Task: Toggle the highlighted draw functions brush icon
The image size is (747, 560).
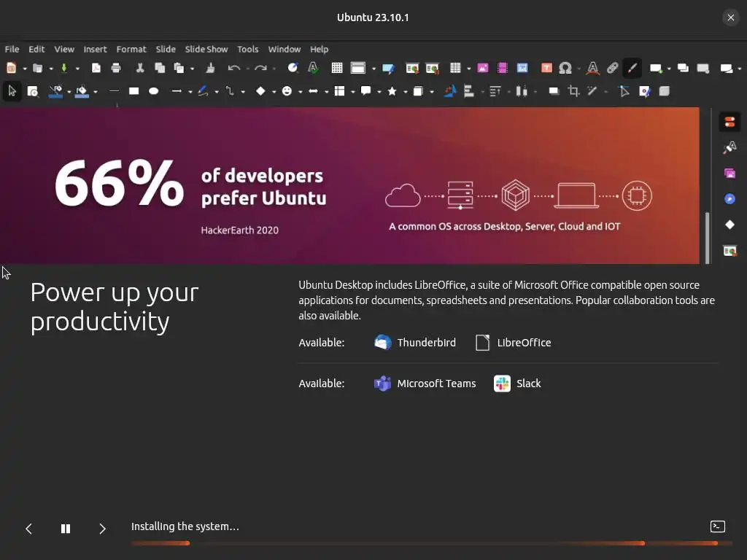Action: (632, 68)
